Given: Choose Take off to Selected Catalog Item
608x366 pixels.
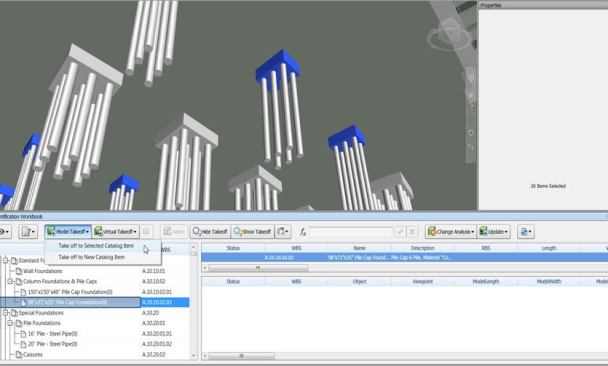Looking at the screenshot, I should click(96, 246).
